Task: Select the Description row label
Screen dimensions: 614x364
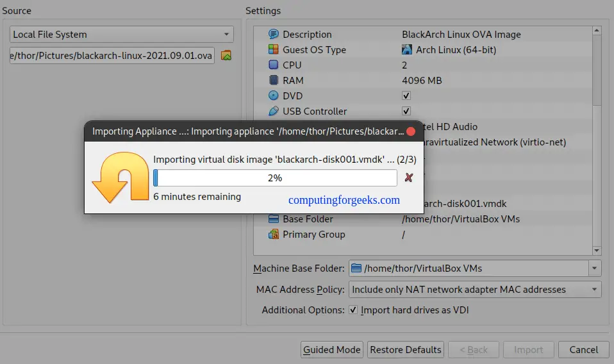Action: pos(307,35)
